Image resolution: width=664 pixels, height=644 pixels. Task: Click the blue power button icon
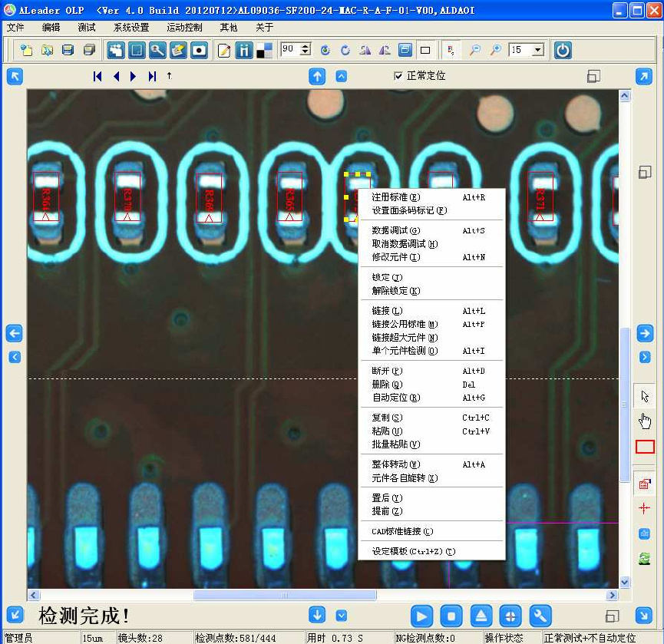[x=563, y=51]
